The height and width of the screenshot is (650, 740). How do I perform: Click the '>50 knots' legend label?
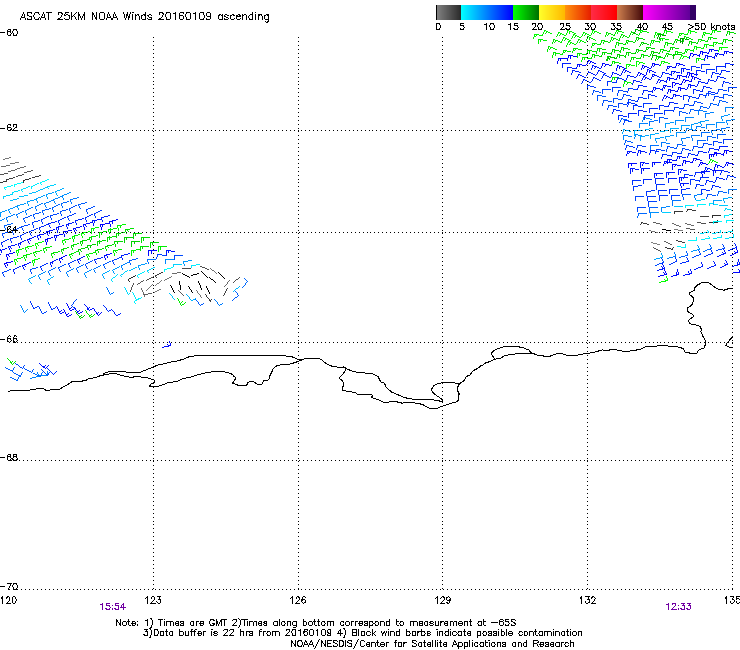711,26
